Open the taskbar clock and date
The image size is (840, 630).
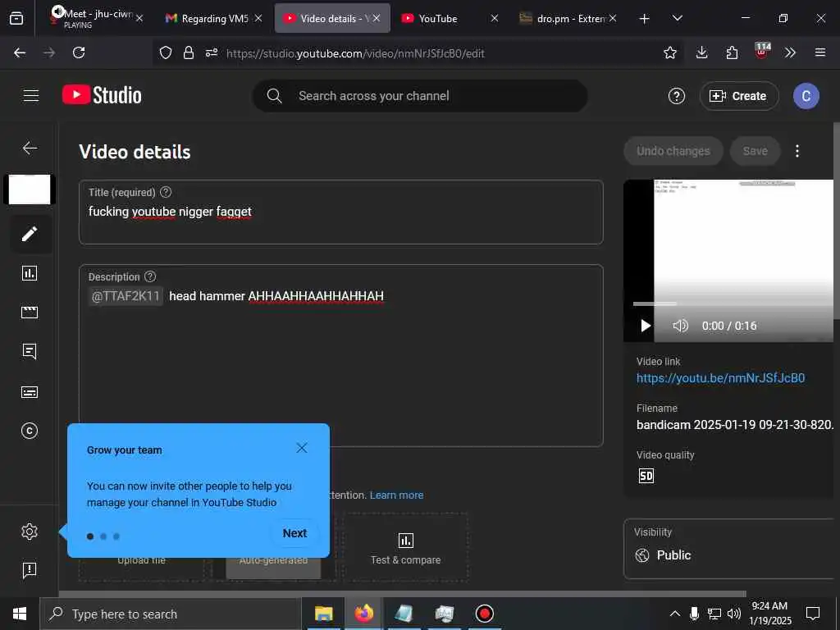point(769,614)
